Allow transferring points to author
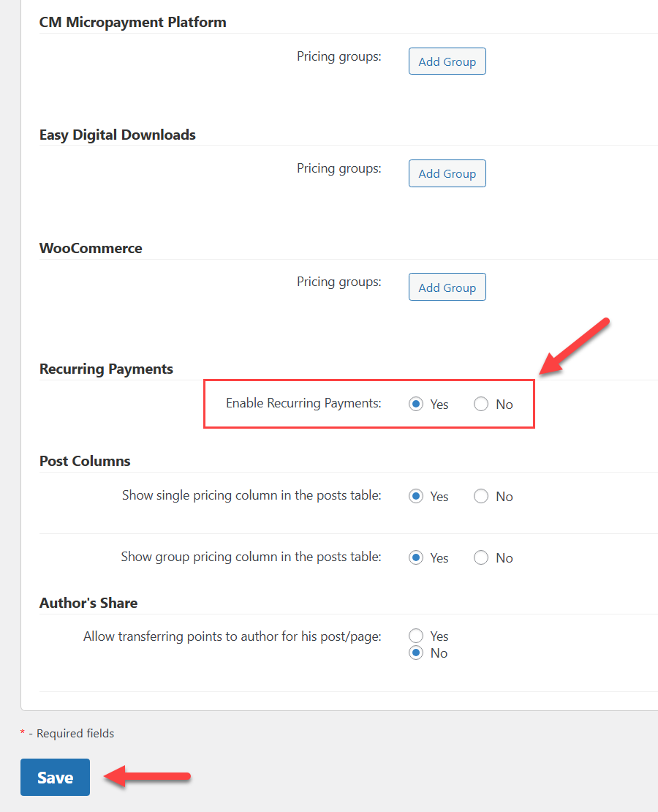 click(x=416, y=636)
